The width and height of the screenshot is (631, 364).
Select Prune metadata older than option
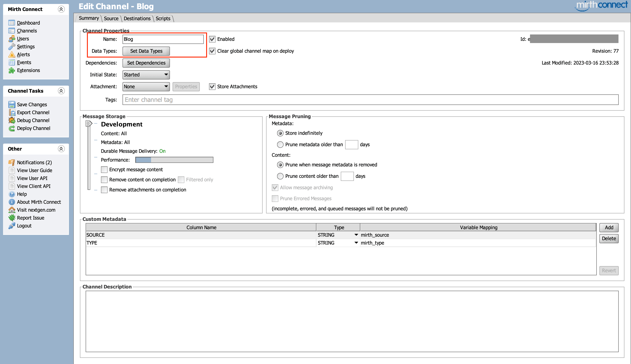point(280,144)
